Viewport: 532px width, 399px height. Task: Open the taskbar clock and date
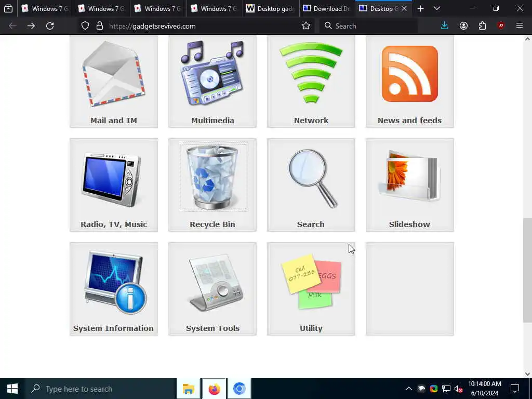pos(485,389)
